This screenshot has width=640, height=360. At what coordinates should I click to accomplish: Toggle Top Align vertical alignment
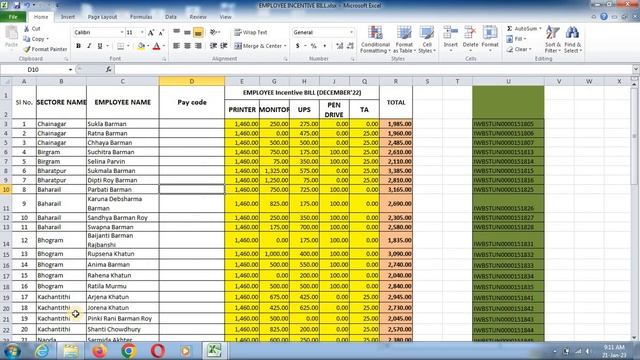coord(176,32)
